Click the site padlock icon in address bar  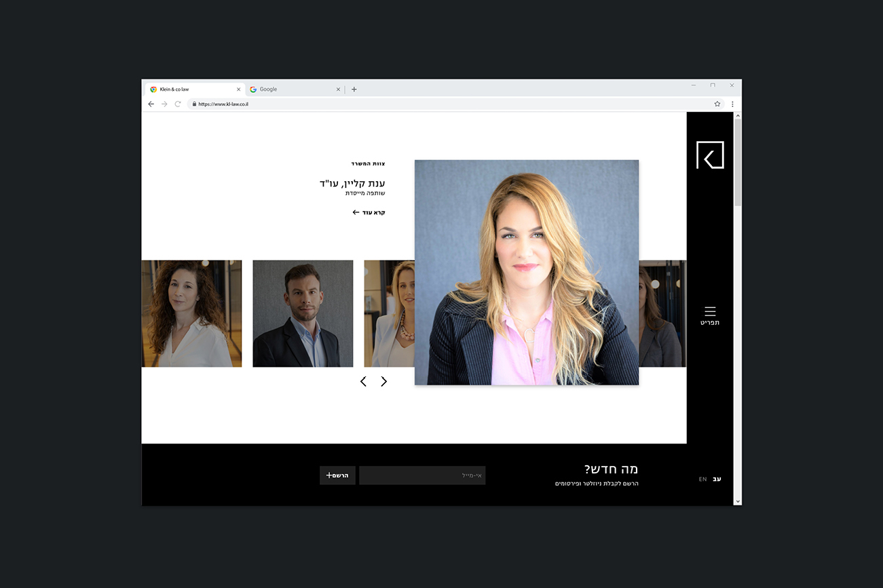coord(194,104)
